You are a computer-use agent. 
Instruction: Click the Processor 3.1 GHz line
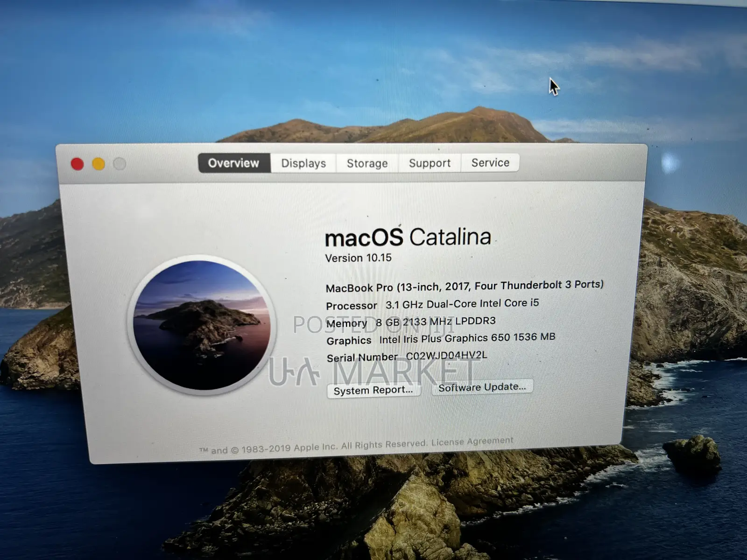(x=432, y=304)
